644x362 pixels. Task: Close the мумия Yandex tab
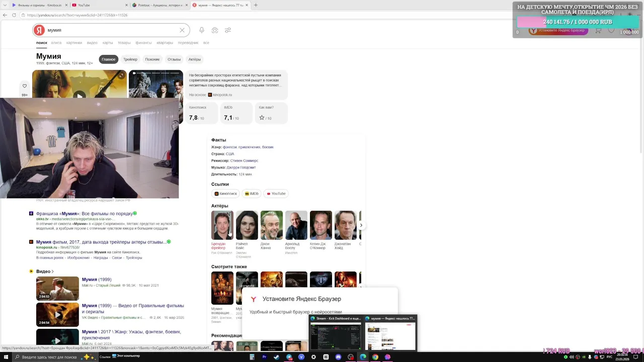(x=247, y=5)
